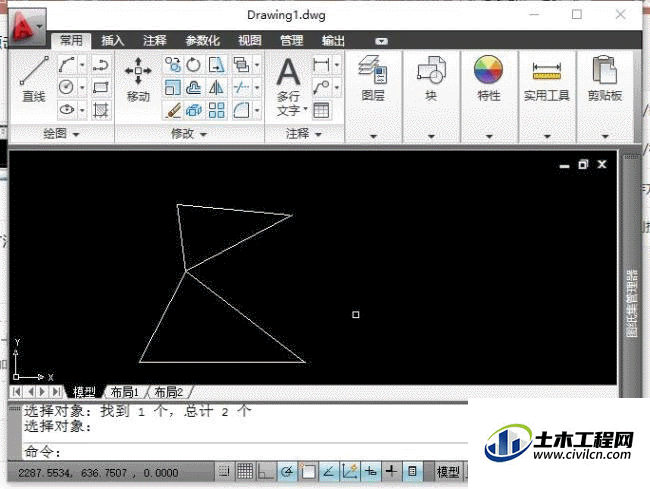This screenshot has height=489, width=650.
Task: Select the Arc tool in 绘图 panel
Action: point(67,65)
